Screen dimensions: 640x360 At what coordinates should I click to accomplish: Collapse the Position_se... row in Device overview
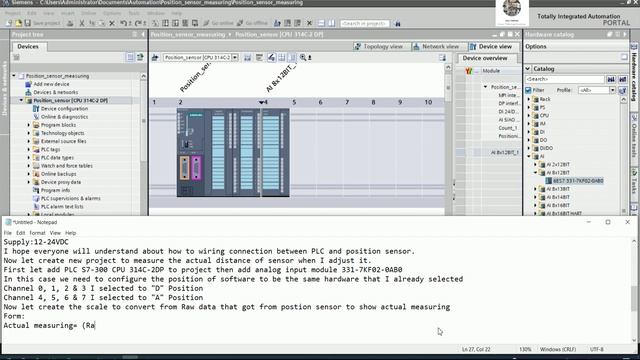pyautogui.click(x=485, y=87)
